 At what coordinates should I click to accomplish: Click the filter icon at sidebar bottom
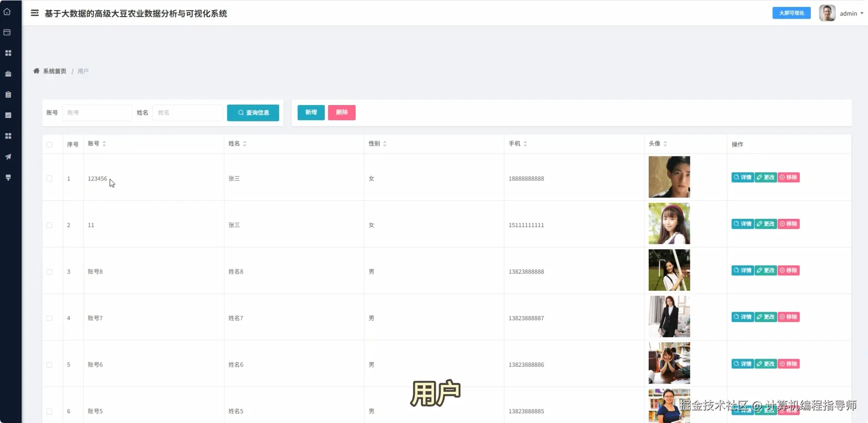pyautogui.click(x=8, y=177)
